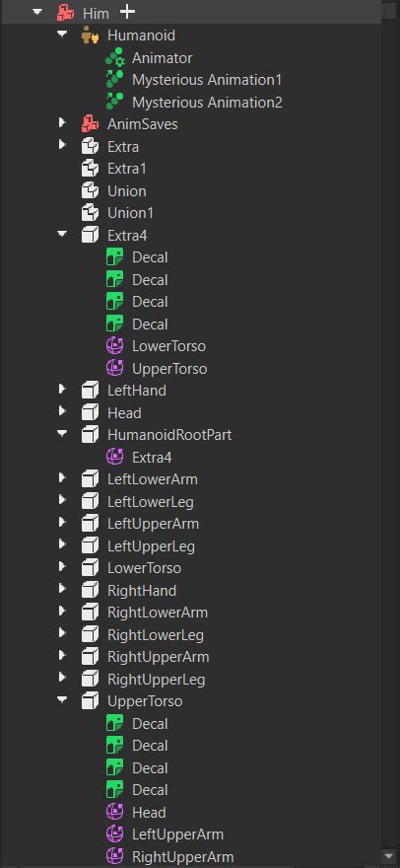Click the scrollbar down arrow
400x868 pixels.
click(x=390, y=856)
